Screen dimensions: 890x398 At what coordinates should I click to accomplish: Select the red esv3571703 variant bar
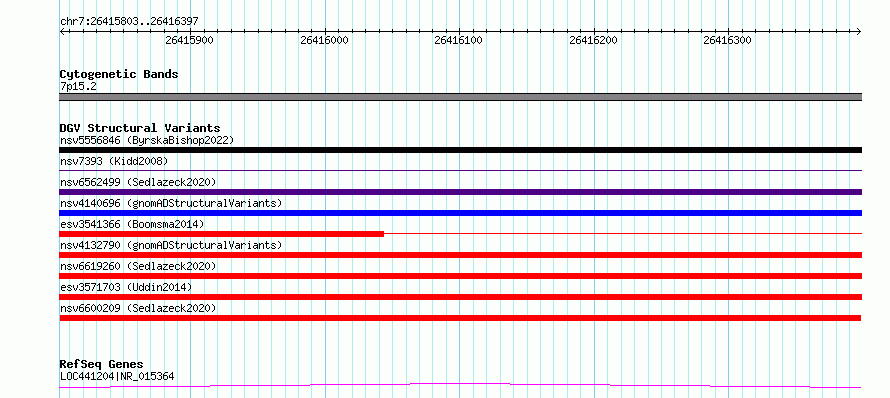460,297
